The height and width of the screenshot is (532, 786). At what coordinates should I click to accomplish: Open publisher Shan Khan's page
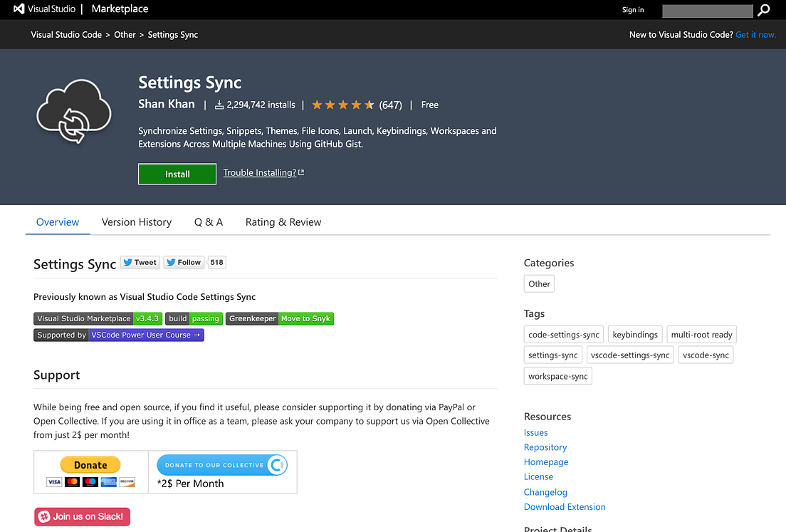pyautogui.click(x=167, y=104)
